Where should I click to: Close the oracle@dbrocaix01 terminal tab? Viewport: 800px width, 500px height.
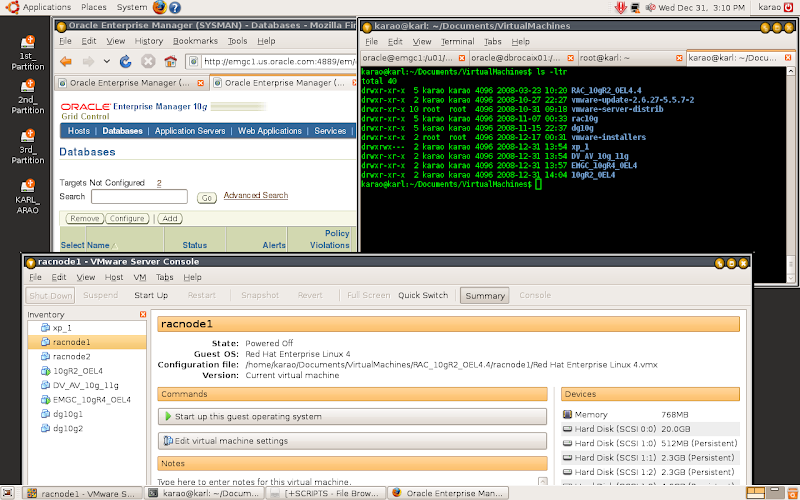570,58
